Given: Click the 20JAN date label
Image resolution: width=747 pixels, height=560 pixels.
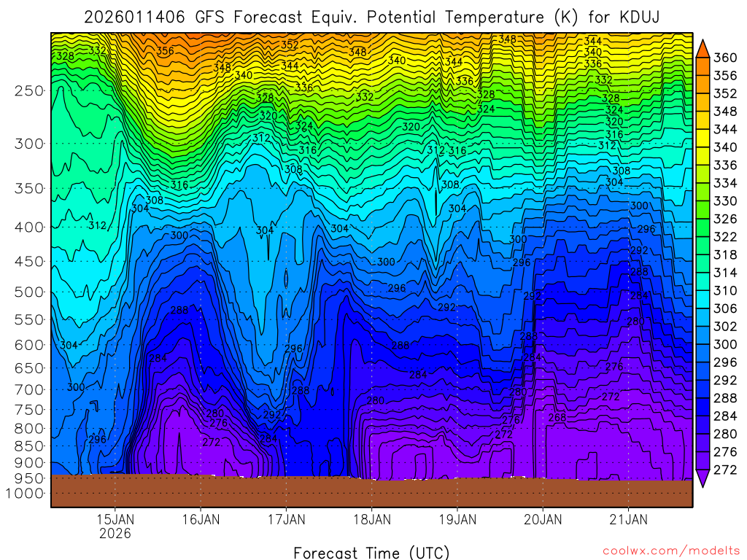Looking at the screenshot, I should click(x=543, y=519).
